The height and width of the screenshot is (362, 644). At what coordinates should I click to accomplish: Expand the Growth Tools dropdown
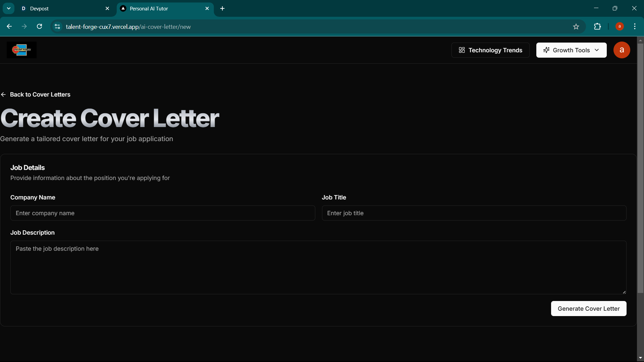click(x=571, y=50)
